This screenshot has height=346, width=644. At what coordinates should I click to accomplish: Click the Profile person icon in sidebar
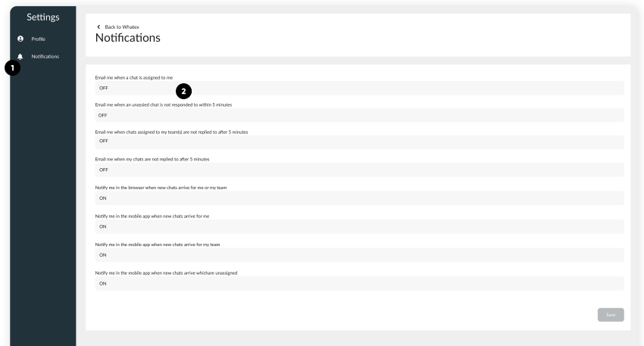20,39
